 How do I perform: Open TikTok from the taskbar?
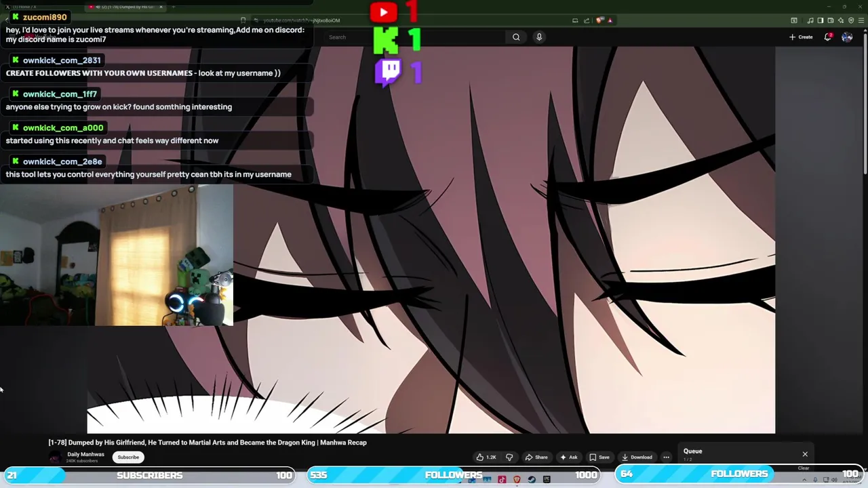tap(502, 480)
